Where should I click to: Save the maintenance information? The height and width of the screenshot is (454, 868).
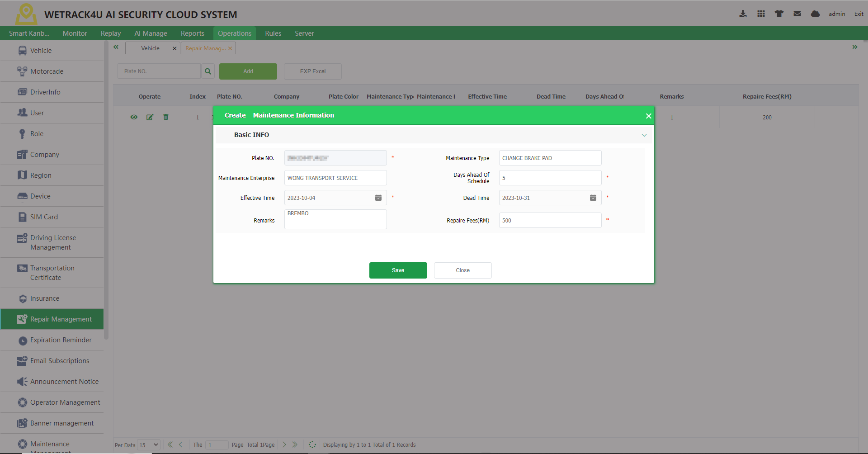[x=398, y=270]
